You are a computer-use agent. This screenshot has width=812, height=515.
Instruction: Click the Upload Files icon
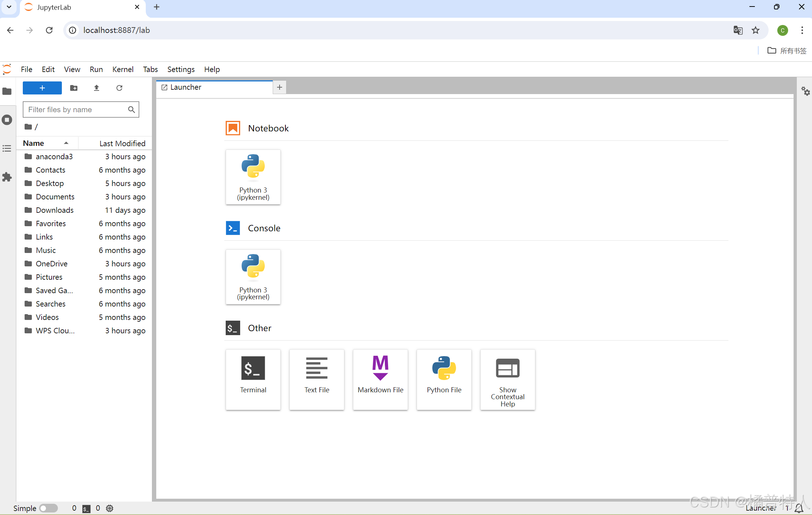point(97,88)
